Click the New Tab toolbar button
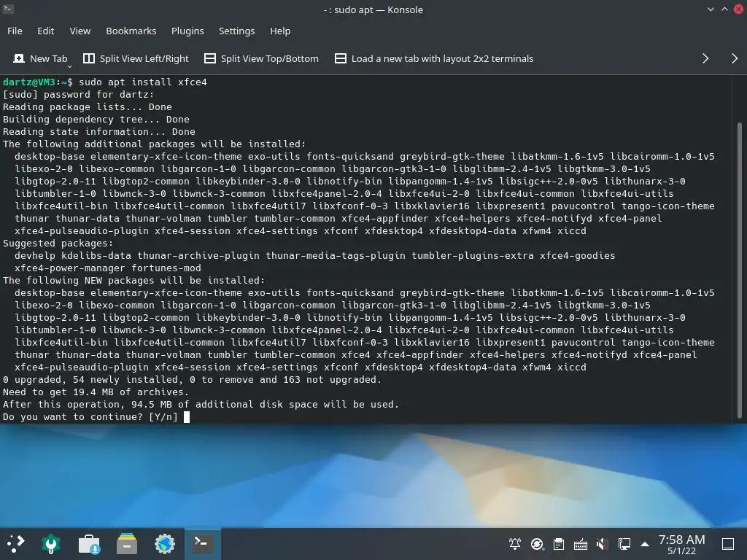The image size is (747, 560). coord(40,58)
